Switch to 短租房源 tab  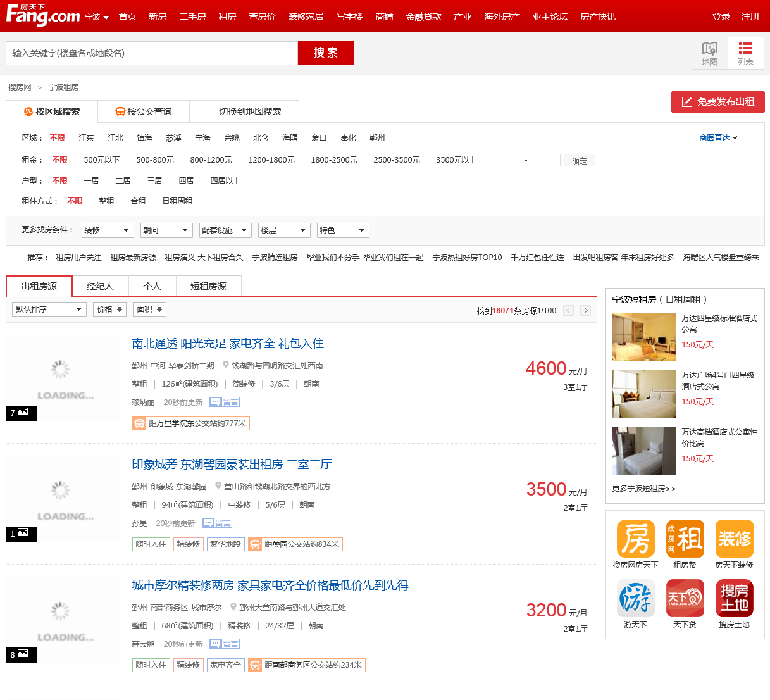pyautogui.click(x=208, y=286)
